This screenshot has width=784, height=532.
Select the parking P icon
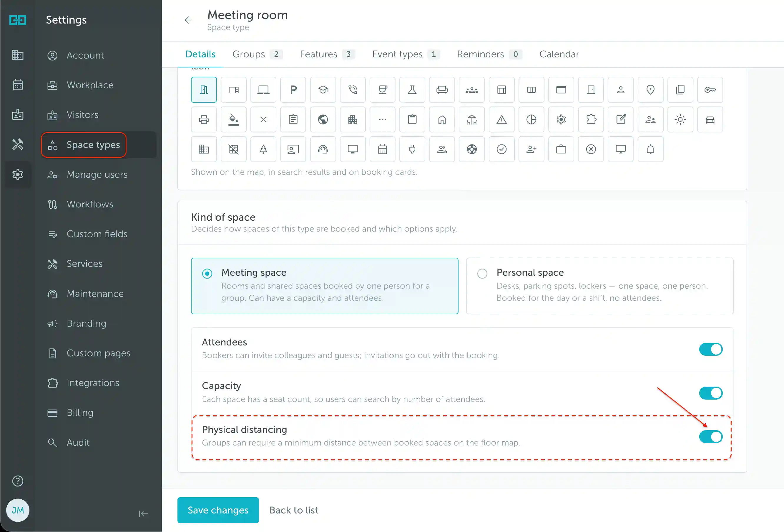[293, 90]
